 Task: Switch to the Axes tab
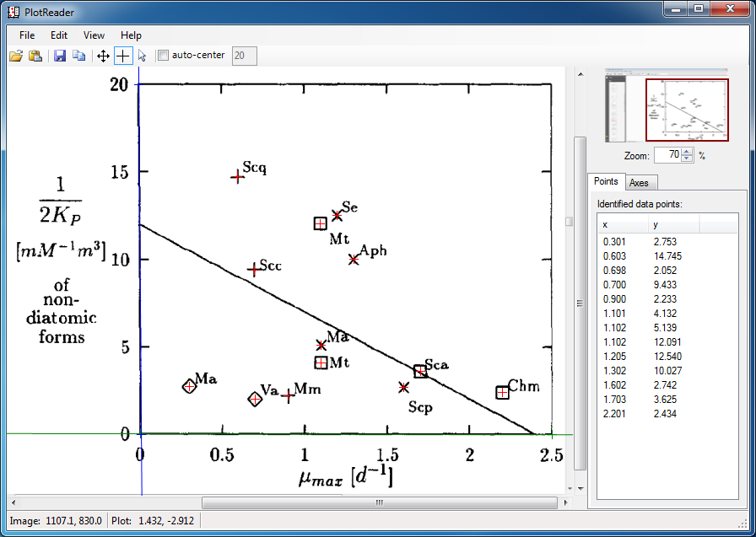(640, 183)
